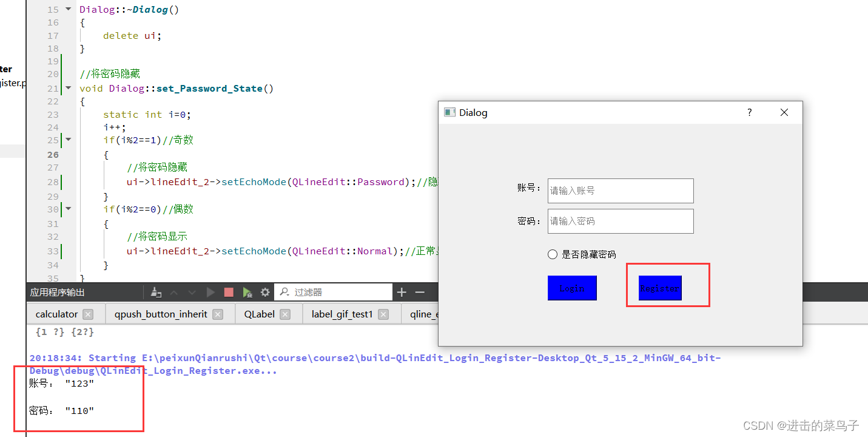Click the clear output icon in 应用程序输出 toolbar
Screen dimensions: 868x437
(156, 292)
